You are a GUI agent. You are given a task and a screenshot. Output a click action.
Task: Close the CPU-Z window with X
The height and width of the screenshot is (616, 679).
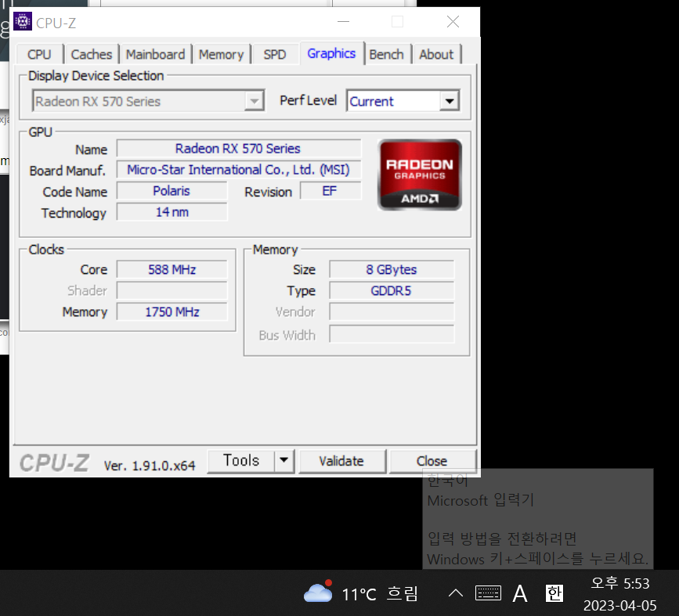tap(453, 22)
